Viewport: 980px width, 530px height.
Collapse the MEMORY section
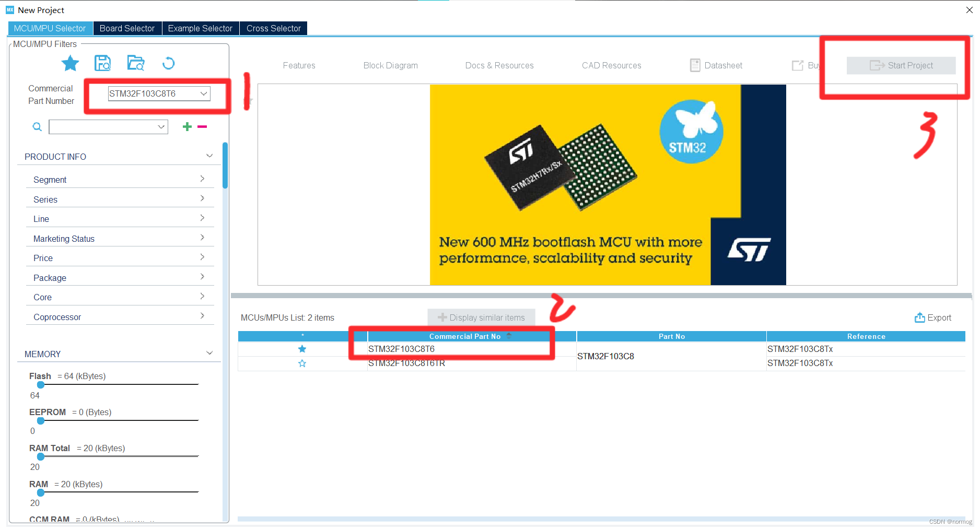tap(209, 354)
